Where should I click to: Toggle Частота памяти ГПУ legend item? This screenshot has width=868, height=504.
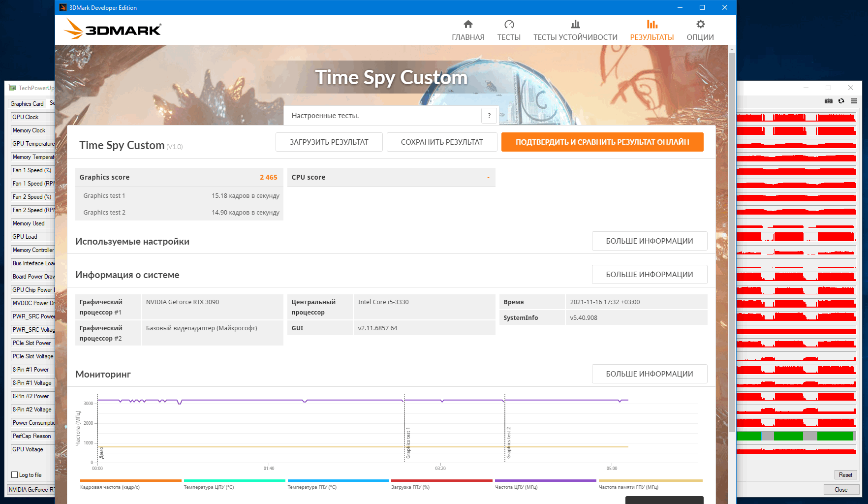tap(651, 485)
